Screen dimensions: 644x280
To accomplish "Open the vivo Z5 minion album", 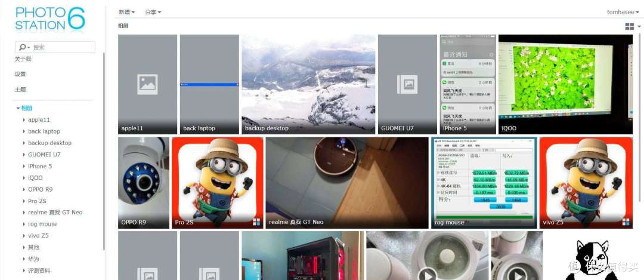I will [586, 183].
